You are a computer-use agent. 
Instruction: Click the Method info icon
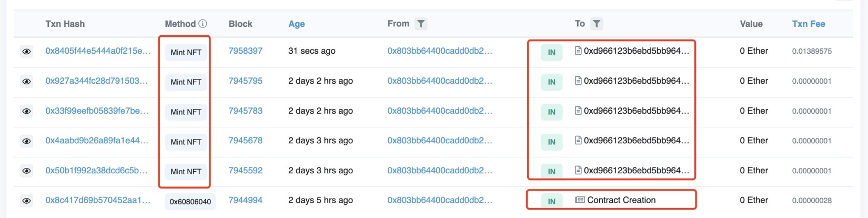click(203, 24)
